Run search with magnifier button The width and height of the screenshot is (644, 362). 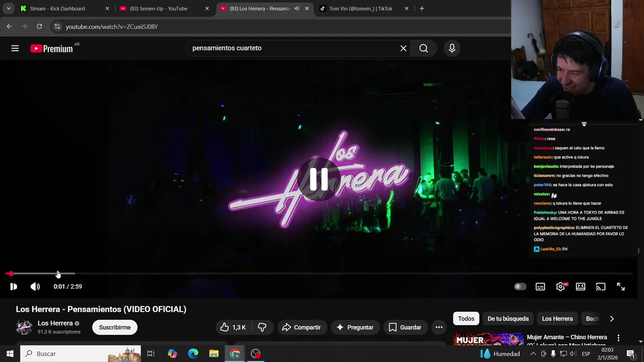click(x=424, y=48)
